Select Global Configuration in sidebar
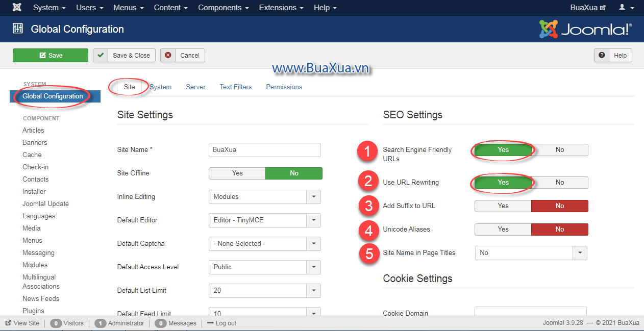Image resolution: width=644 pixels, height=331 pixels. [x=55, y=96]
